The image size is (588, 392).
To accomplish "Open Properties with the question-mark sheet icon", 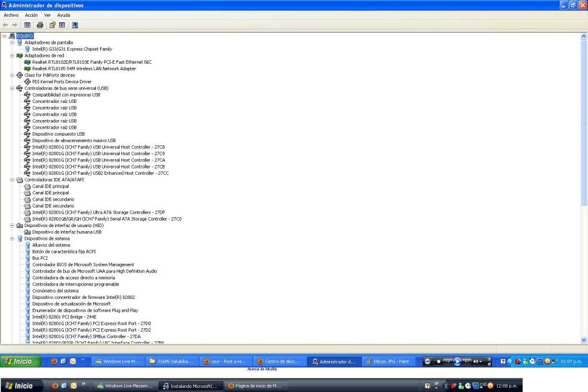I will (x=52, y=25).
